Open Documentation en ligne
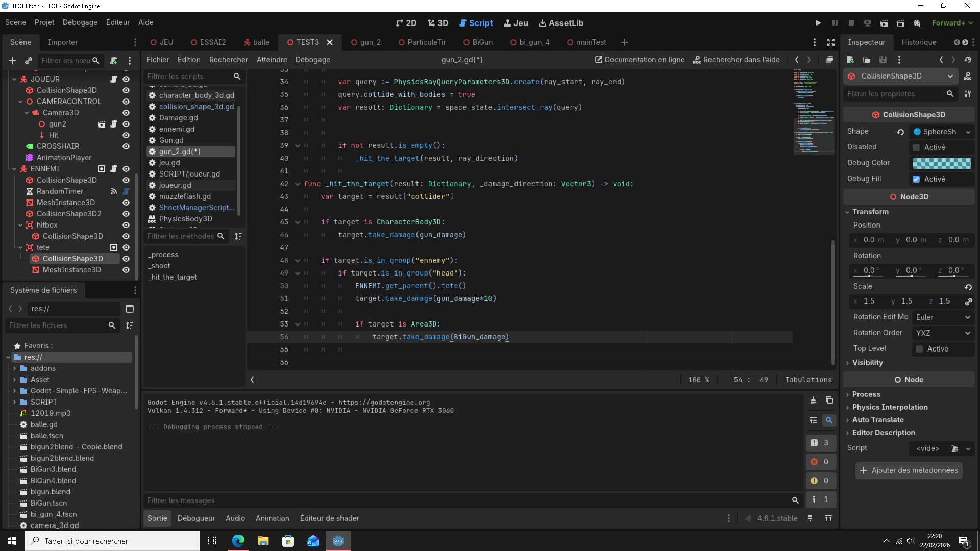This screenshot has width=980, height=551. 640,60
